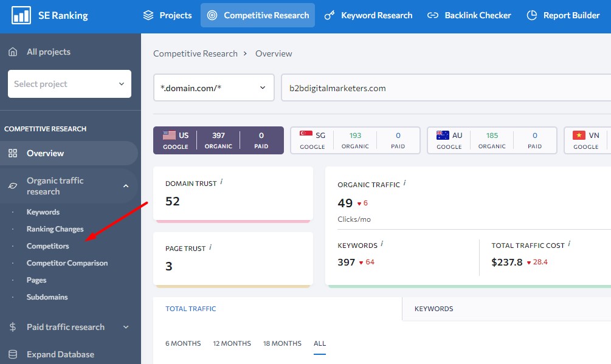Open Report Builder in top navigation
Image resolution: width=611 pixels, height=364 pixels.
tap(563, 15)
